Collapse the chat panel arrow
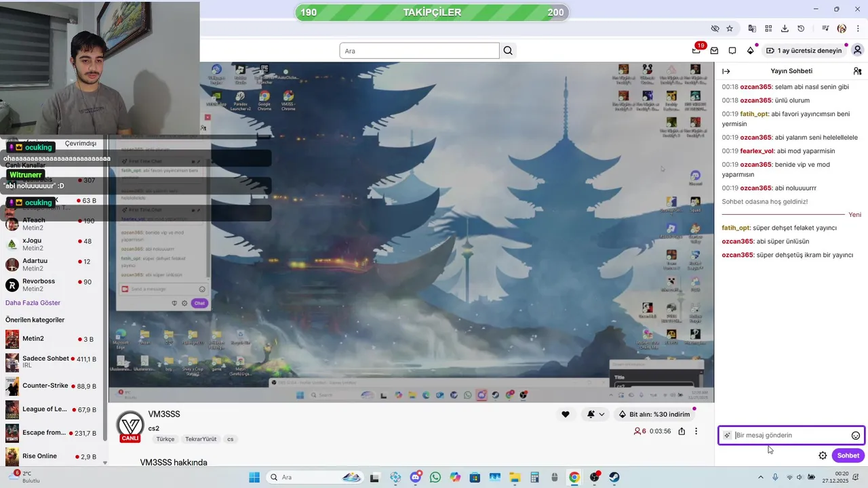The width and height of the screenshot is (868, 488). coord(726,71)
